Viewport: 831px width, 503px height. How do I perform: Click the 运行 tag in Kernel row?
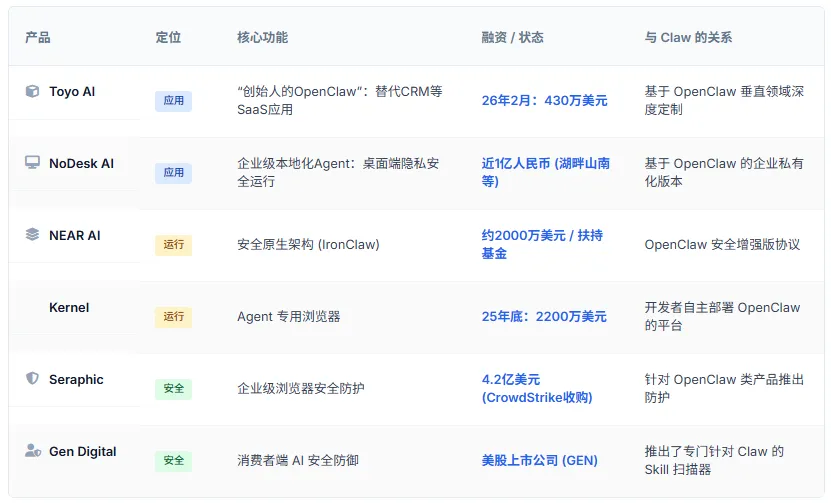pos(173,317)
